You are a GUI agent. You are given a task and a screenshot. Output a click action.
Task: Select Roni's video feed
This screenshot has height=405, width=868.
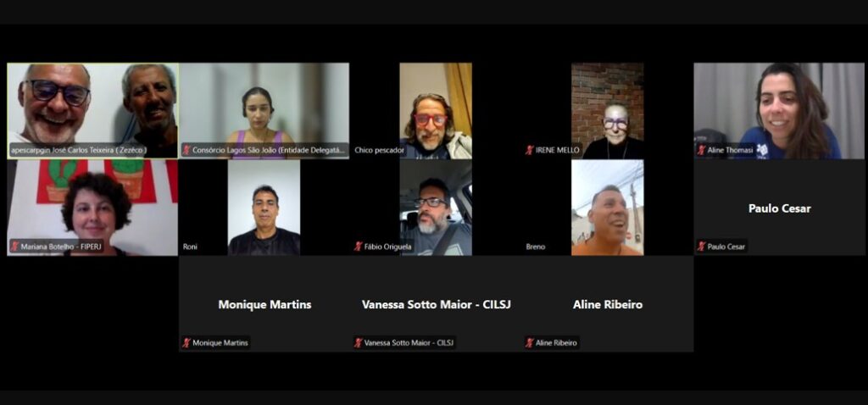[x=264, y=208]
